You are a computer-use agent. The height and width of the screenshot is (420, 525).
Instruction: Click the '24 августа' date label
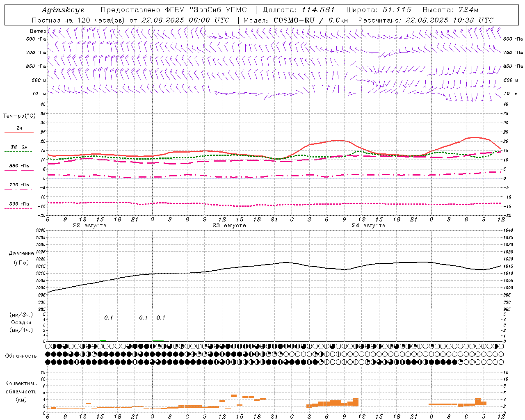(x=369, y=226)
